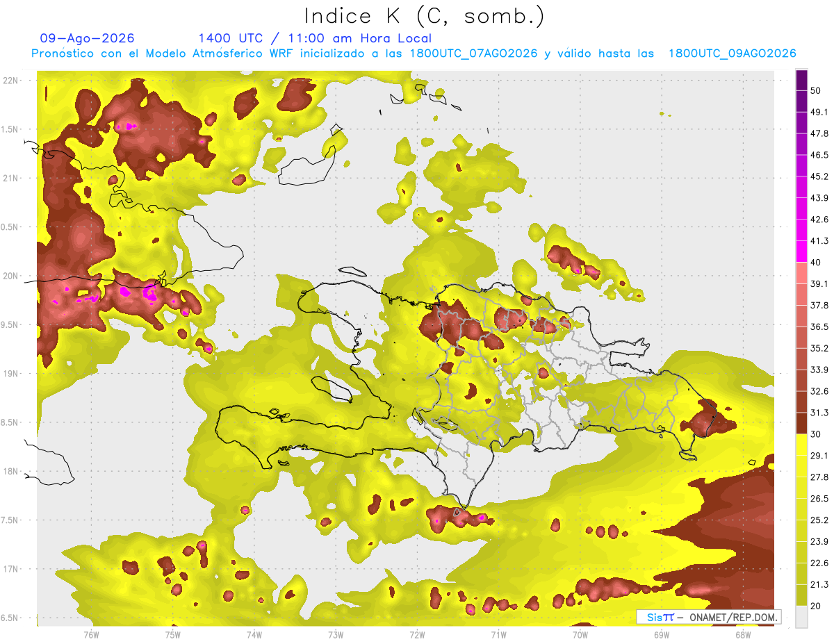Click the colorbar value "46.5"
Viewport: 834px width, 644px height.
819,155
